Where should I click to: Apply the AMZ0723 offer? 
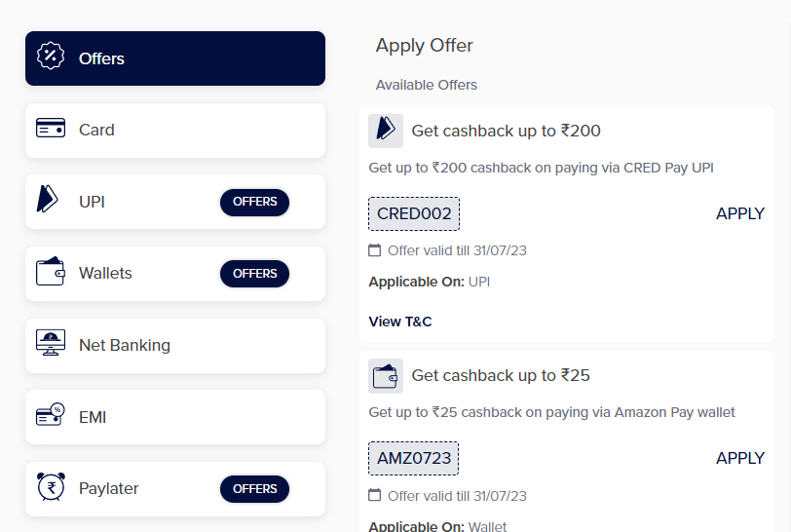[x=740, y=458]
